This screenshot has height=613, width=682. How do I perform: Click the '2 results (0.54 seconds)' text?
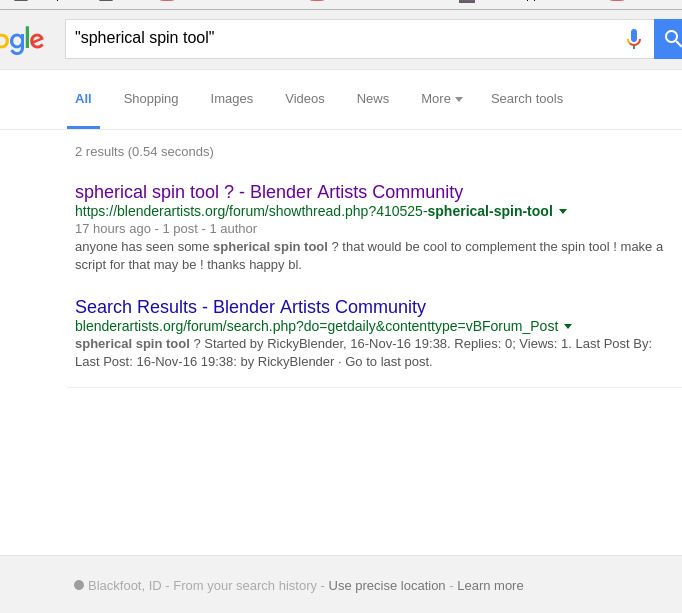(x=144, y=152)
